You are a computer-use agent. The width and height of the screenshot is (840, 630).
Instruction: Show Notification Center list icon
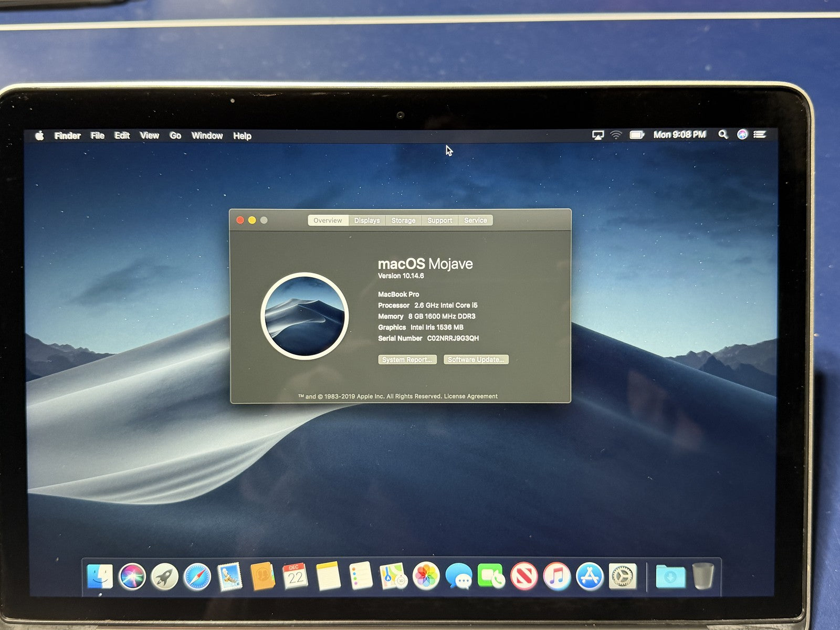[760, 134]
